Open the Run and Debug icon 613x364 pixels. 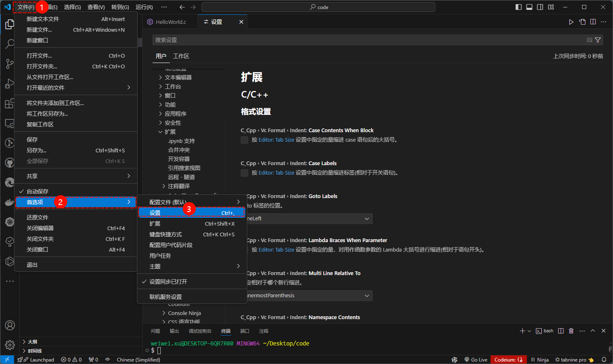coord(9,84)
